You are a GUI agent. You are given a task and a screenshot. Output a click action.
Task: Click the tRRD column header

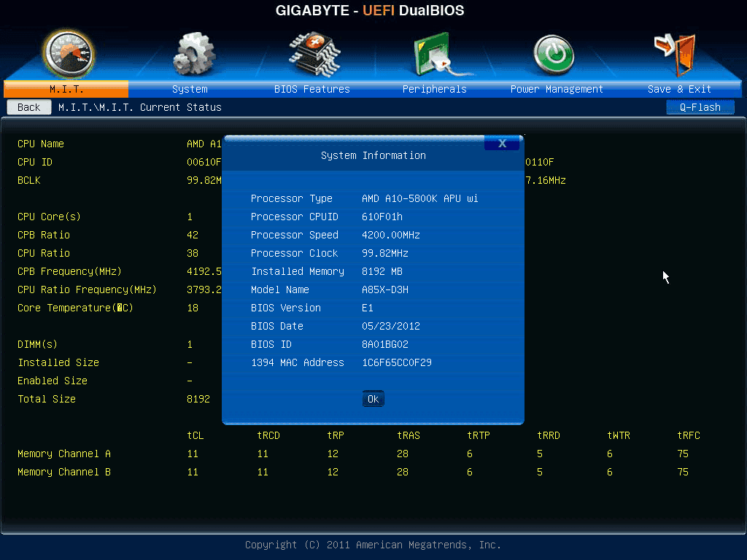(549, 435)
